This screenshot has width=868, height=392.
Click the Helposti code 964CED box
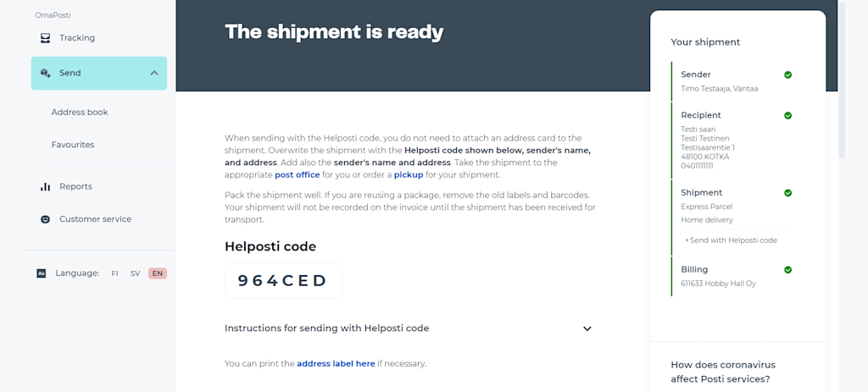pos(283,281)
